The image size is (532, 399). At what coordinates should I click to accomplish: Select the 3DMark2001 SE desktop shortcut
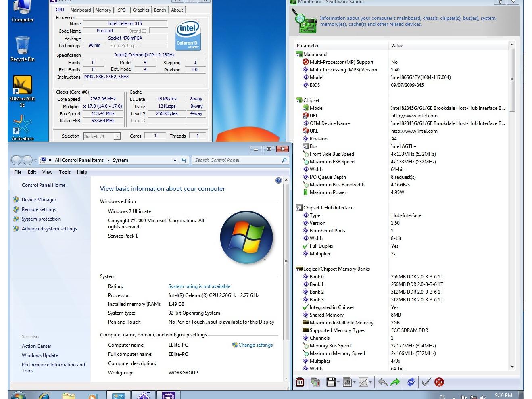(22, 91)
